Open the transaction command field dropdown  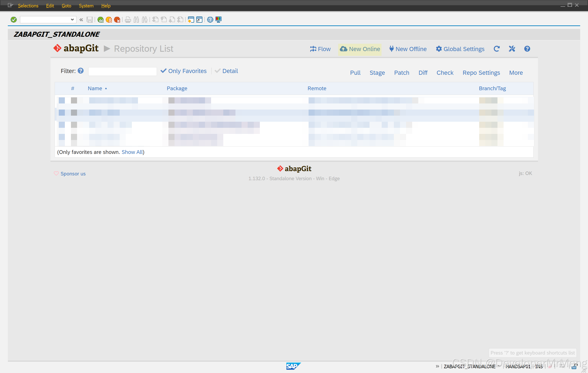pyautogui.click(x=72, y=20)
